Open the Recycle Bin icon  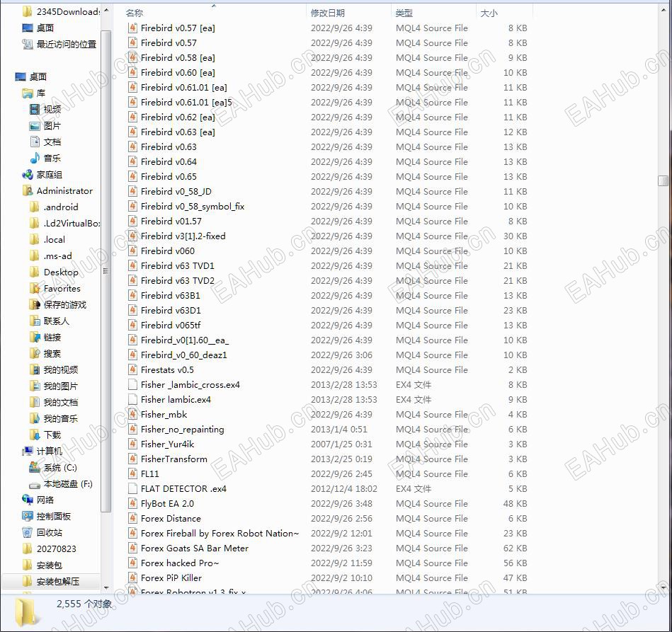28,533
